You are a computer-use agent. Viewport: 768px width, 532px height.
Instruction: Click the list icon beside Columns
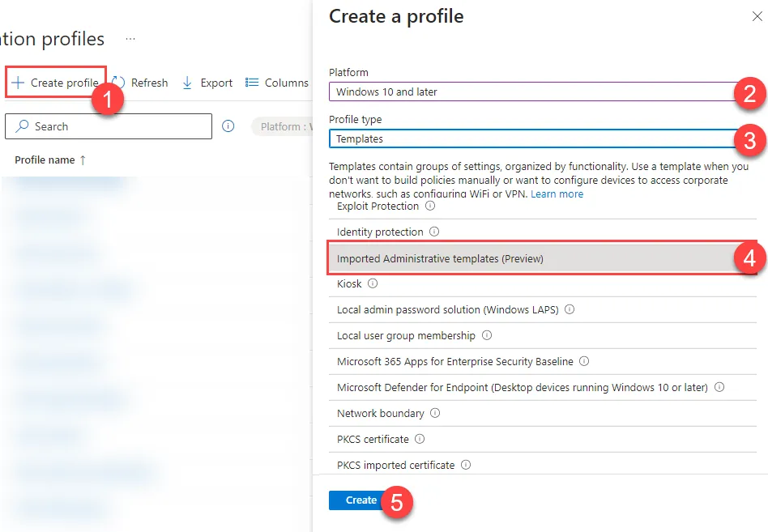[x=252, y=83]
